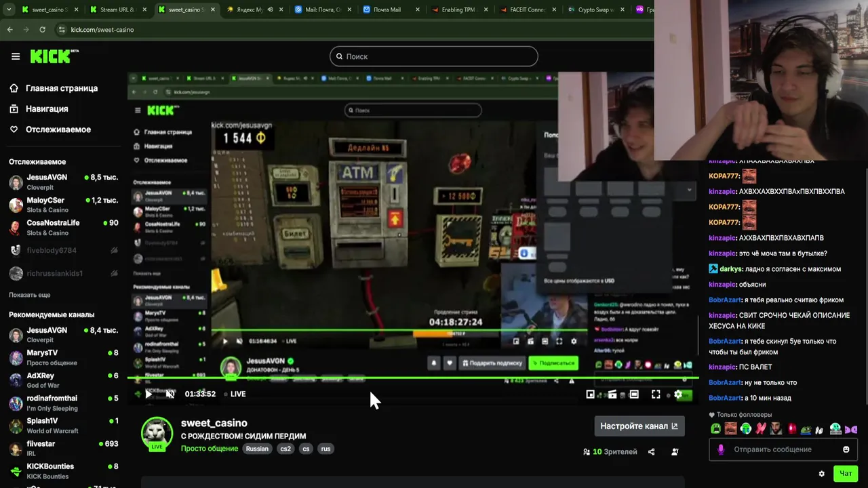Open followed channel CosaNostraLife
This screenshot has width=868, height=488.
(63, 227)
